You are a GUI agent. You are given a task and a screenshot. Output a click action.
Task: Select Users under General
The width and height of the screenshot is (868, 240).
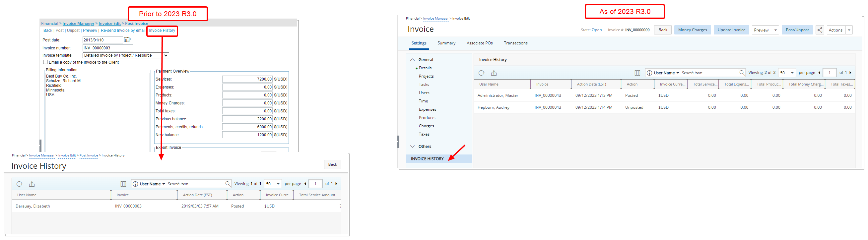pyautogui.click(x=424, y=93)
